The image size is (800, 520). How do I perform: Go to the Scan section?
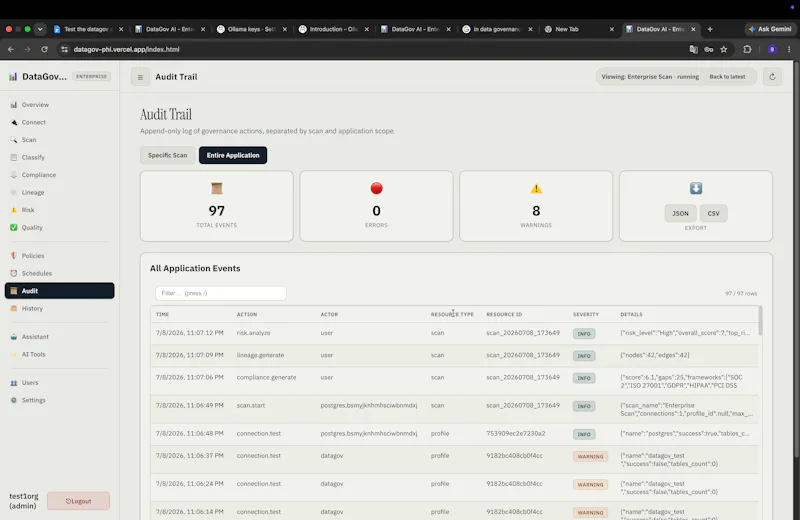29,140
